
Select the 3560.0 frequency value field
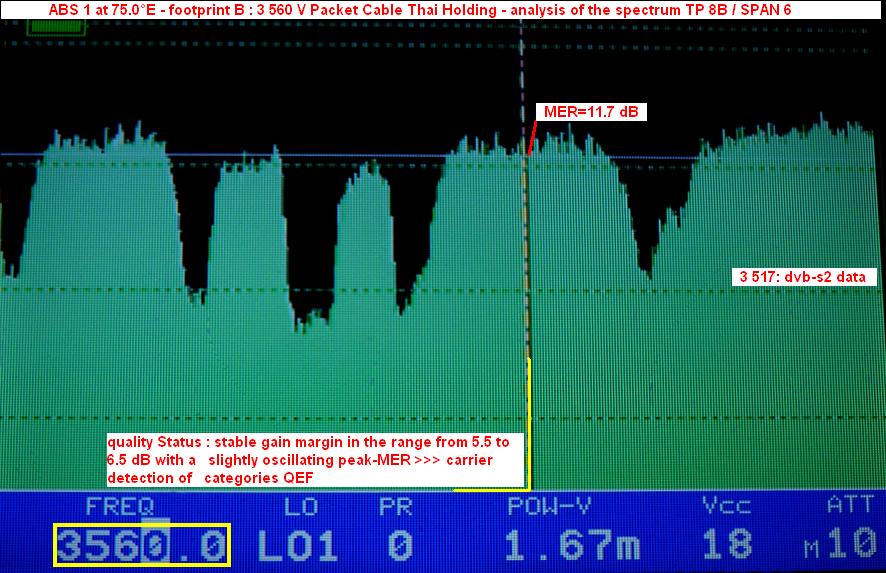tap(143, 546)
